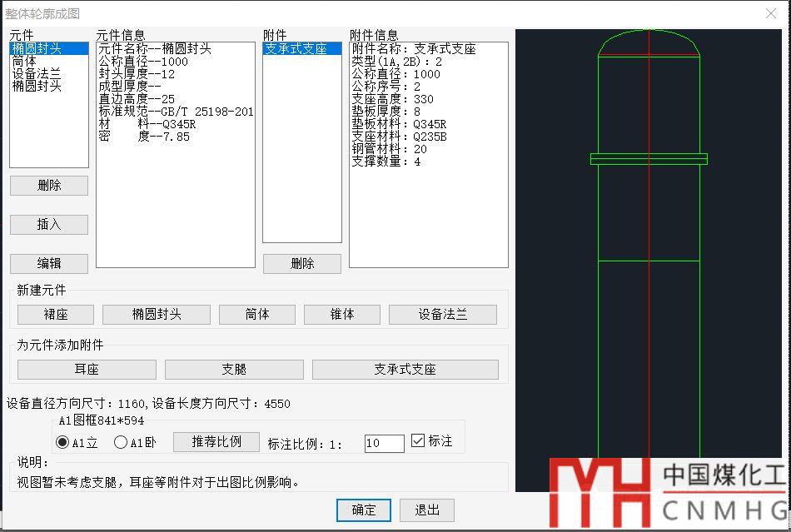Click the 插入 button
Image resolution: width=791 pixels, height=532 pixels.
pyautogui.click(x=49, y=225)
